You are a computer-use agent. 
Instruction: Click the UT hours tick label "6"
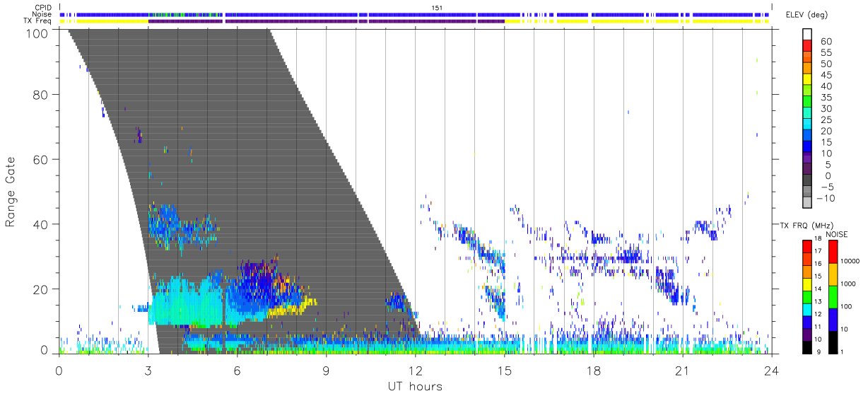pyautogui.click(x=237, y=370)
